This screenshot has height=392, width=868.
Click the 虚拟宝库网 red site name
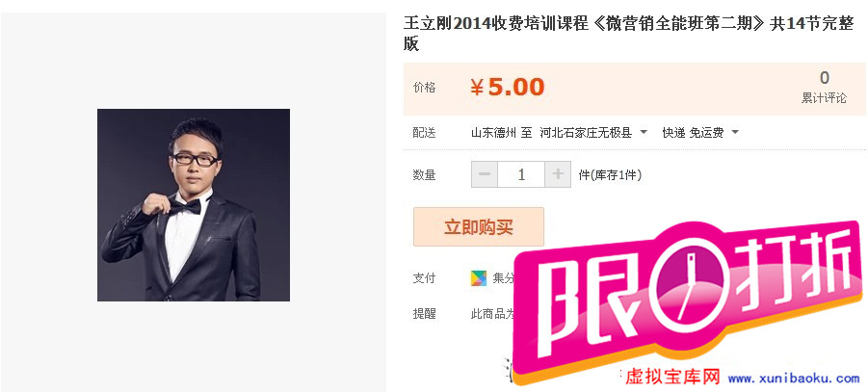pyautogui.click(x=672, y=378)
